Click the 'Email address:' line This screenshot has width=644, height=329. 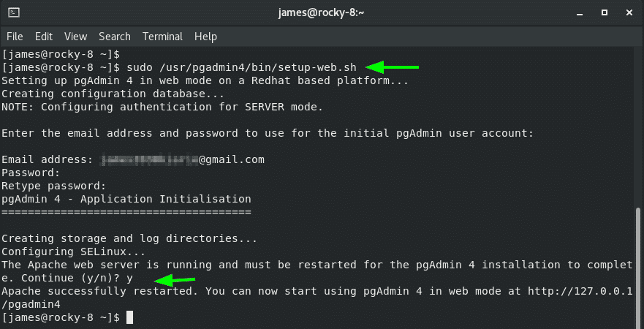(133, 159)
